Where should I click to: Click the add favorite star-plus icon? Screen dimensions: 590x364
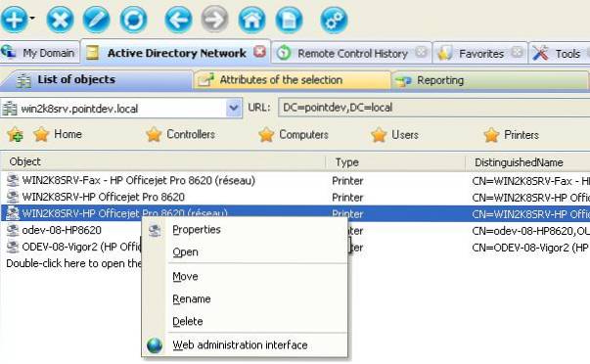point(16,134)
